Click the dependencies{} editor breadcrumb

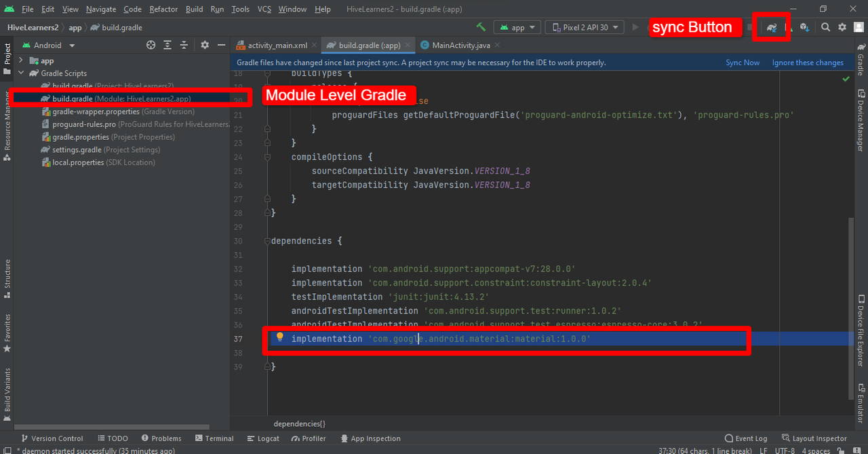[x=299, y=423]
